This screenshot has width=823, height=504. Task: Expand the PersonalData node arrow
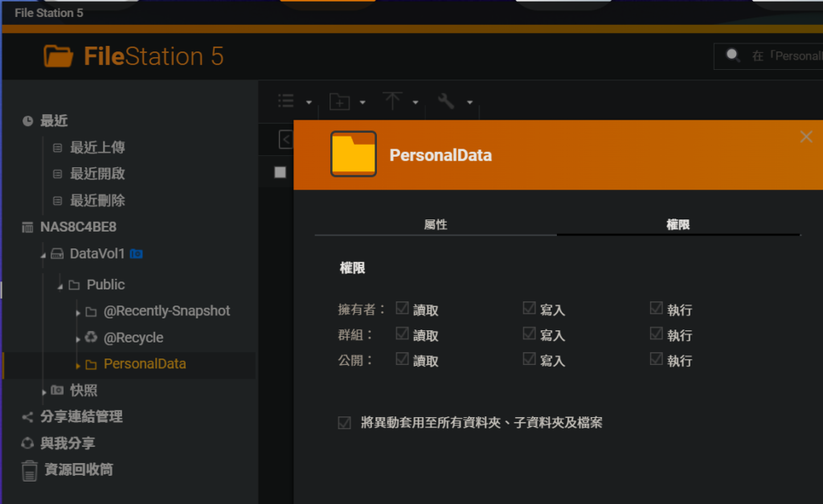click(x=78, y=366)
